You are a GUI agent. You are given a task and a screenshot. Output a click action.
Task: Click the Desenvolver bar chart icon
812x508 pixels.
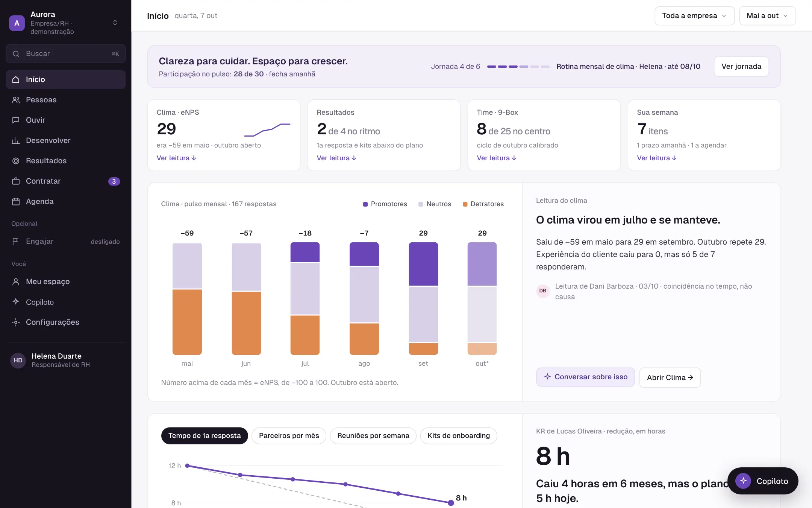[x=16, y=140]
